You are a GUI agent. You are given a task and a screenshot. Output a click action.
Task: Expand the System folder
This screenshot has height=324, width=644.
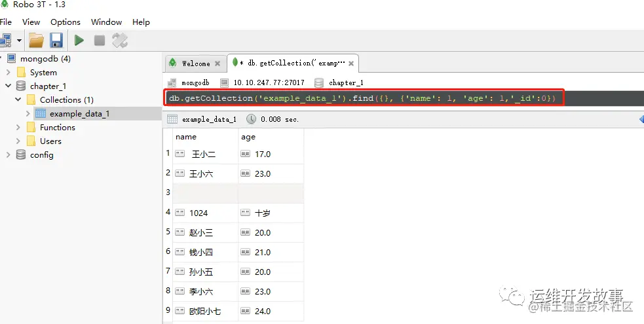click(x=9, y=73)
